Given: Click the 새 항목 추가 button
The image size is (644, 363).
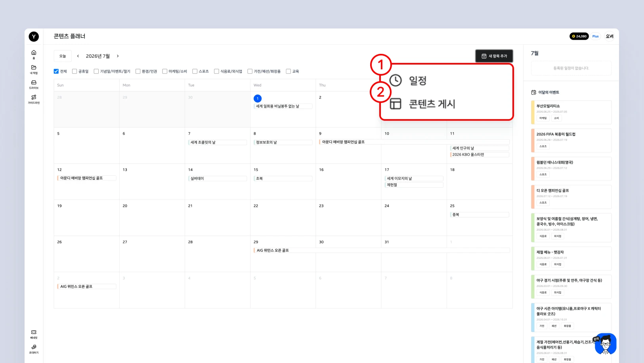Looking at the screenshot, I should point(494,56).
